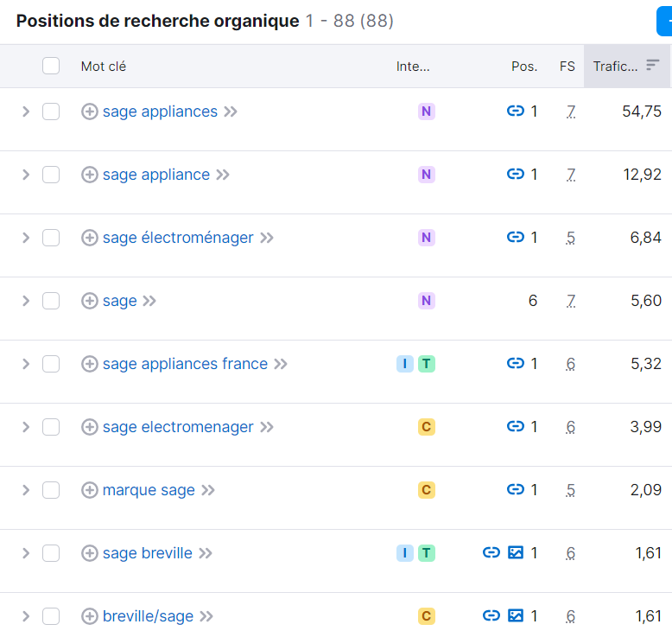Check the sage appliance row checkbox

(x=51, y=175)
